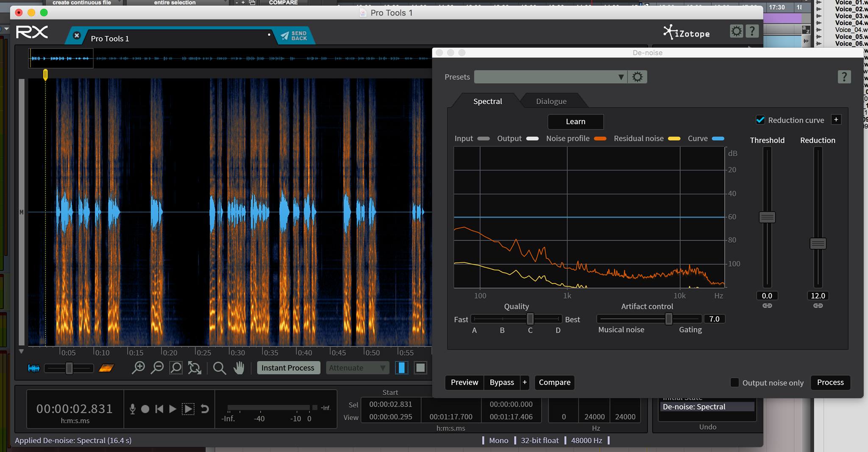The width and height of the screenshot is (868, 452).
Task: Click the Compare button
Action: click(554, 382)
